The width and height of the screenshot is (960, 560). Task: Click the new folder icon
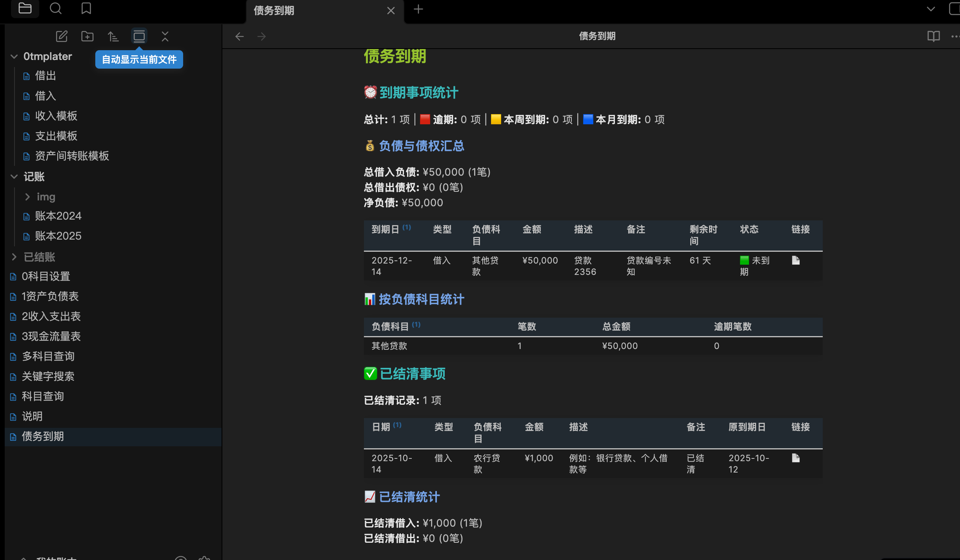pyautogui.click(x=87, y=36)
